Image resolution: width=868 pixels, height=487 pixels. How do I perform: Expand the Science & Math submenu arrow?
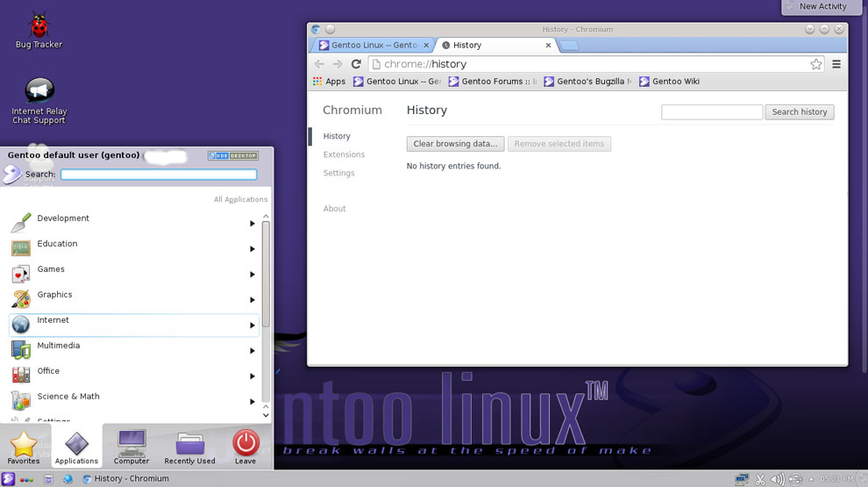253,402
